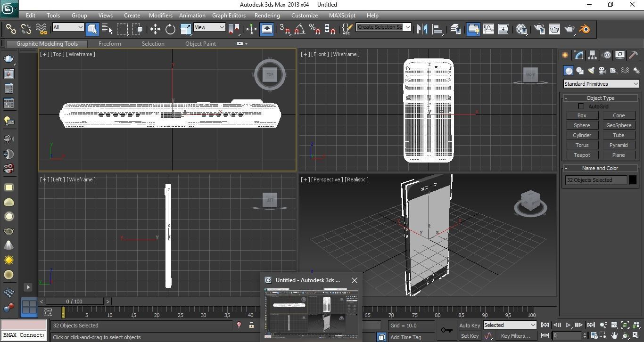The width and height of the screenshot is (644, 342).
Task: Toggle Percent Snap
Action: (x=314, y=29)
